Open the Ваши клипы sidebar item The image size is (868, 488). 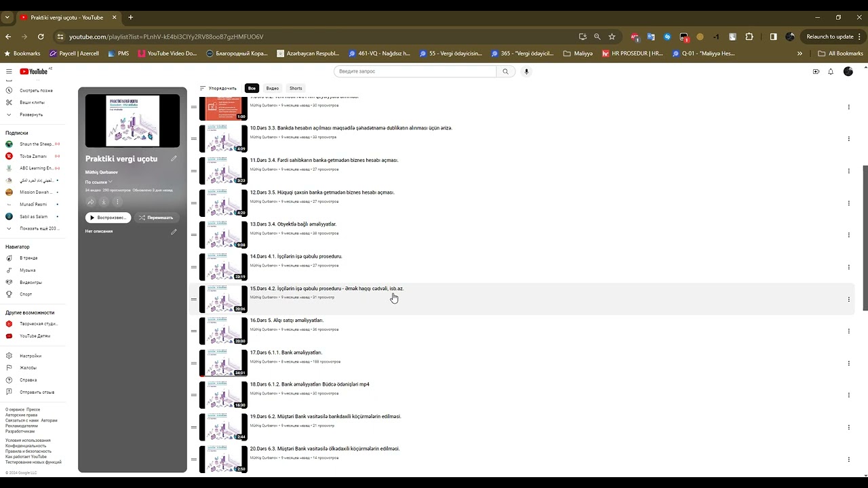point(31,102)
